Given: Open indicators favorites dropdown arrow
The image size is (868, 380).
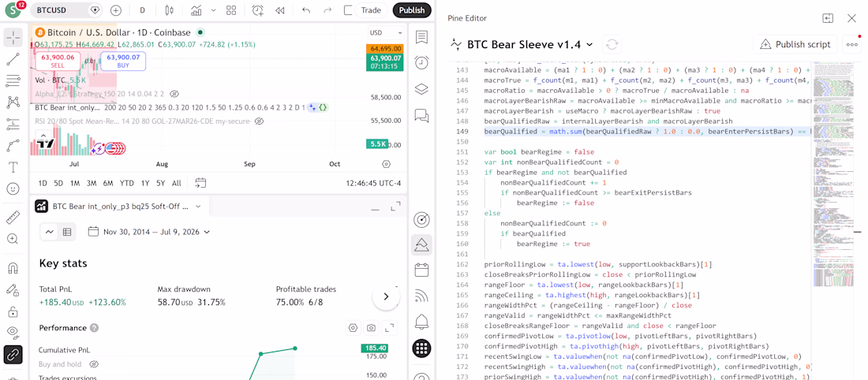Looking at the screenshot, I should (x=214, y=10).
